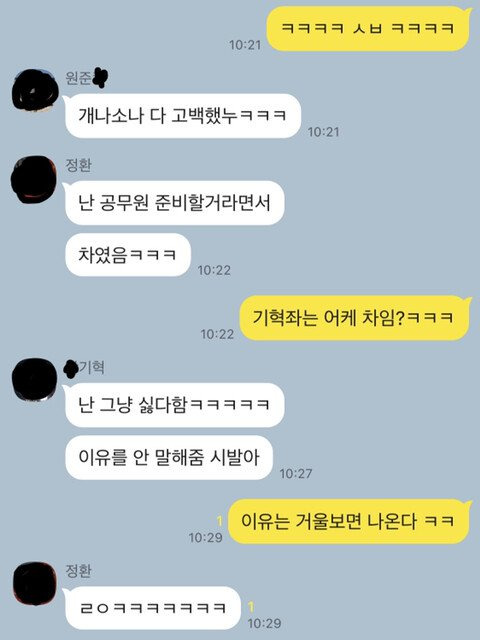Screen dimensions: 480x640
Task: Tap the unread count beside the ㄹㅇ message
Action: tap(251, 607)
